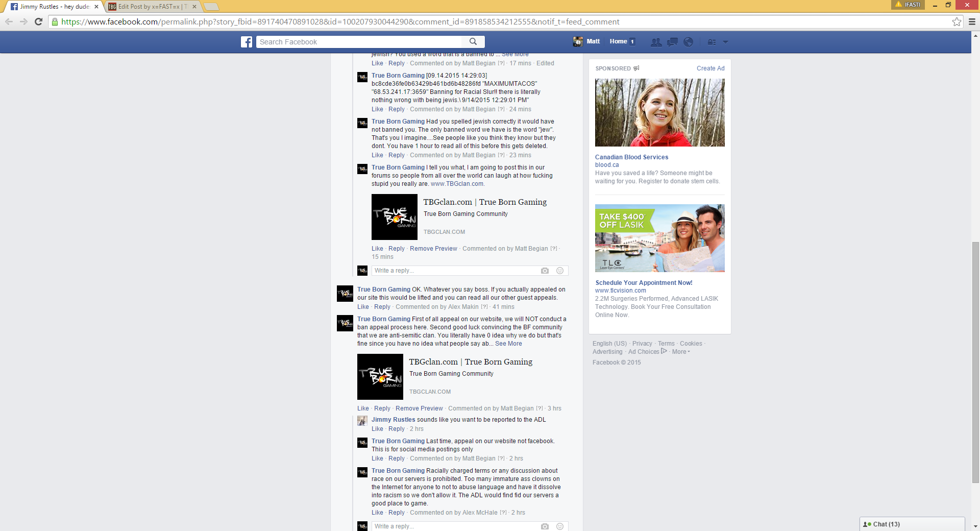Reload the page with the refresh icon
980x531 pixels.
click(x=38, y=21)
